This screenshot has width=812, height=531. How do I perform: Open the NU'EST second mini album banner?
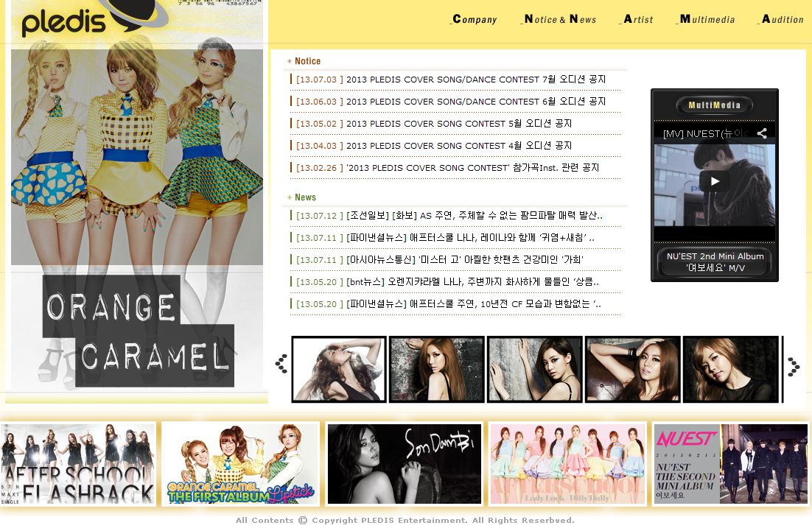coord(730,464)
